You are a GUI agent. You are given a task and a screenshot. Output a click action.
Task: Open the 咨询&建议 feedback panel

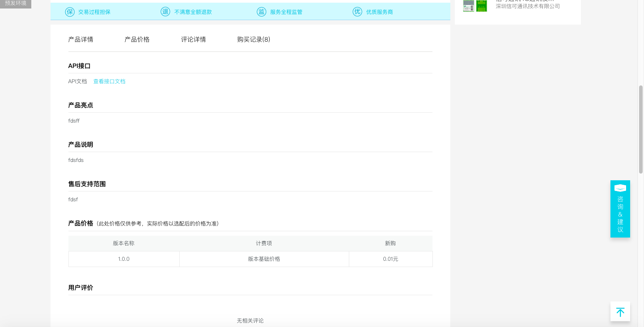point(620,209)
